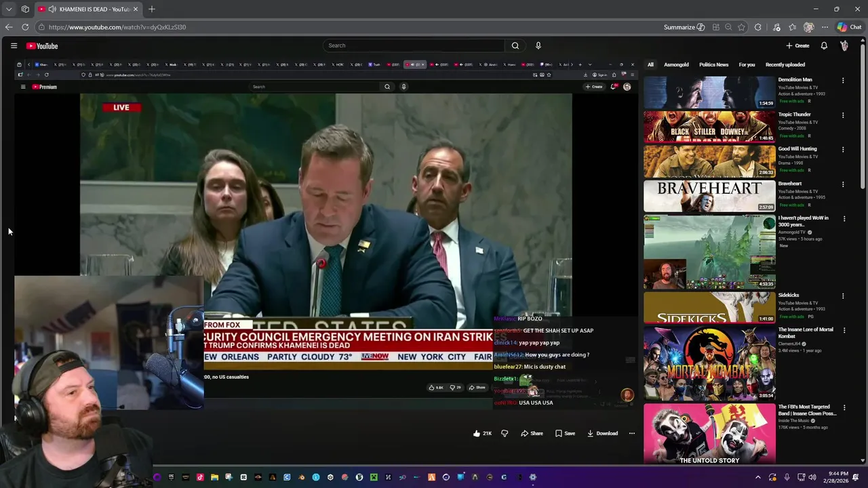Open the YouTube account avatar menu
Screen dimensions: 868x488
point(844,45)
